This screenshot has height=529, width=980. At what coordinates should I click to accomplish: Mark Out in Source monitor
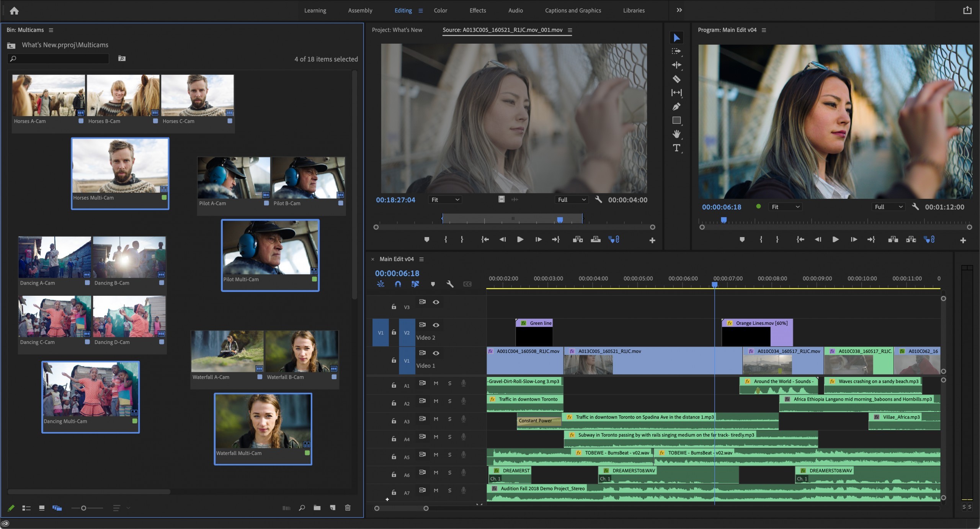pos(462,239)
